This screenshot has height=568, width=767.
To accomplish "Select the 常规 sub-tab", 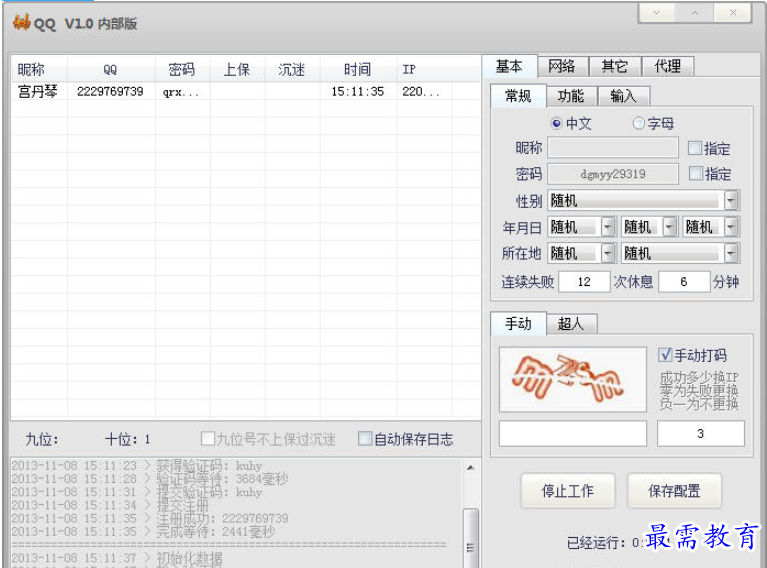I will pyautogui.click(x=518, y=96).
